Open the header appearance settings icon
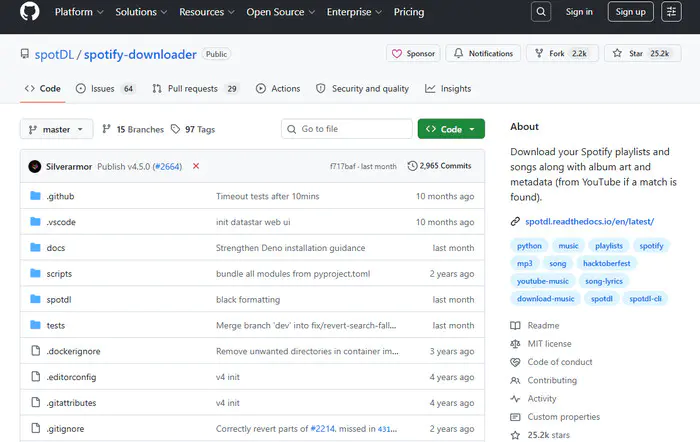The image size is (700, 442). tap(671, 12)
